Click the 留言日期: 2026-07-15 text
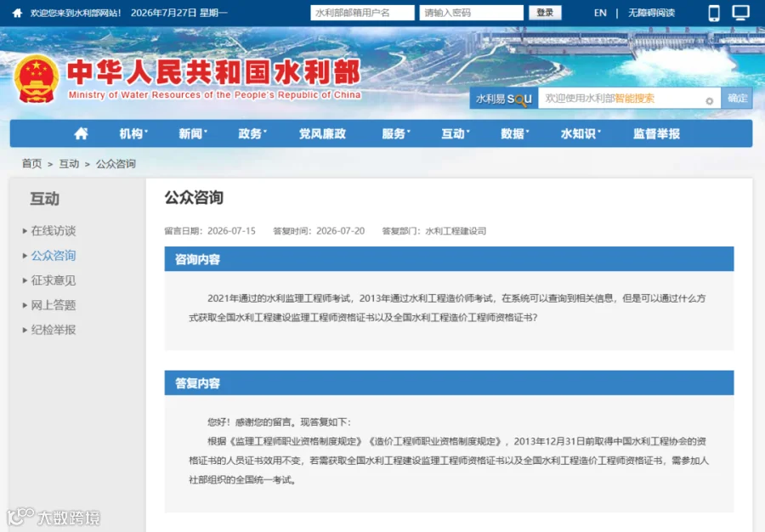 pos(210,231)
